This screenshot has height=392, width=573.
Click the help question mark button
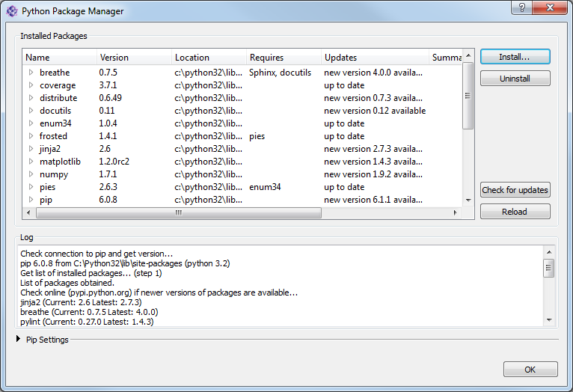point(522,7)
